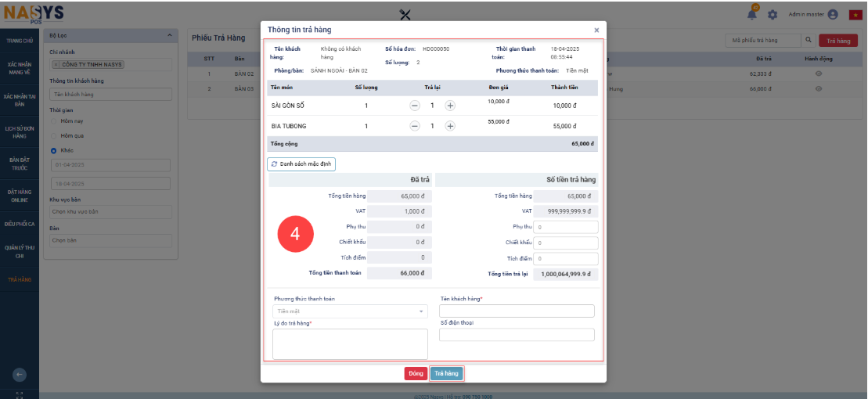Close the Thông tin trả hàng dialog
The image size is (868, 399).
(596, 30)
